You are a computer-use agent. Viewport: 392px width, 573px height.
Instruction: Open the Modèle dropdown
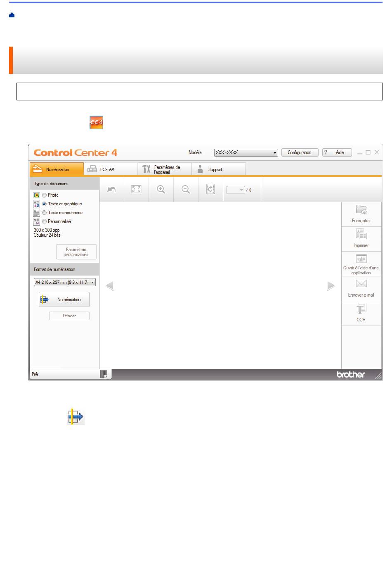click(x=246, y=152)
